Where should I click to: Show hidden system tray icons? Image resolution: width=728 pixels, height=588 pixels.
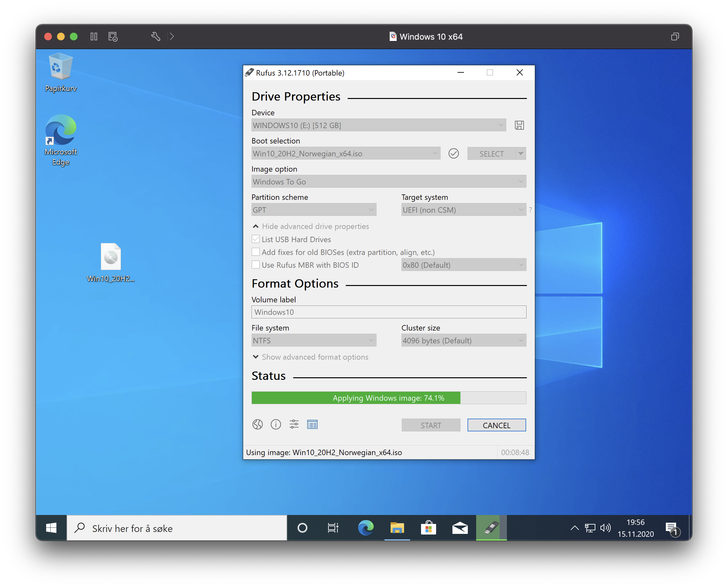(574, 528)
